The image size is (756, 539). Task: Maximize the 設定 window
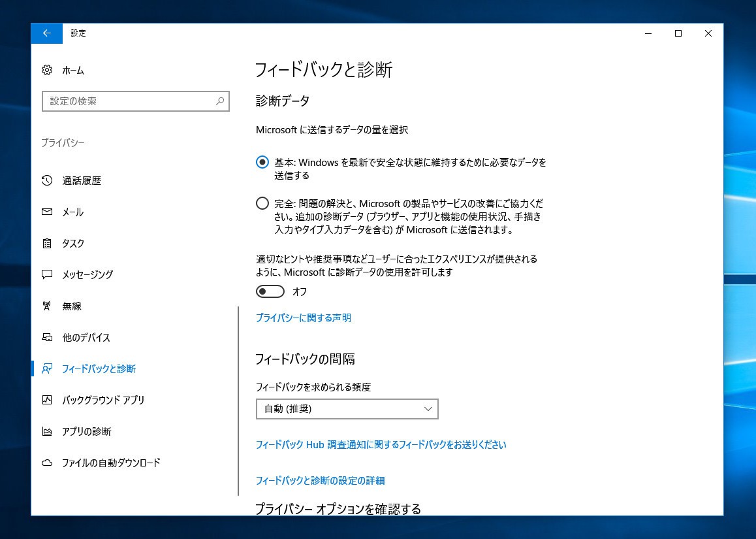click(x=678, y=33)
